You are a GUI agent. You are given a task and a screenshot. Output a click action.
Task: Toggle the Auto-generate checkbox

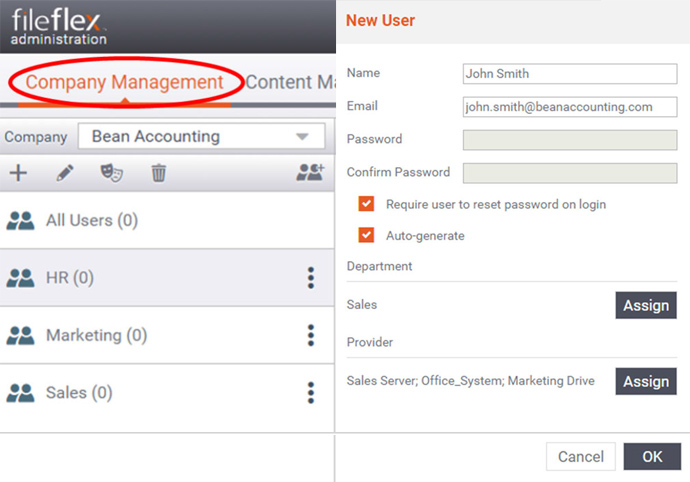366,235
